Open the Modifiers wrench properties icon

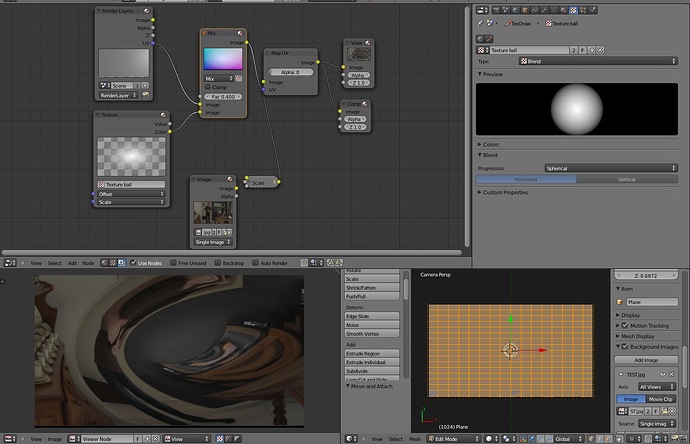(544, 10)
